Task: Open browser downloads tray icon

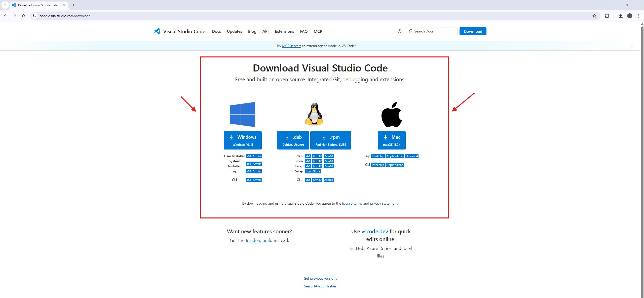Action: click(x=620, y=16)
